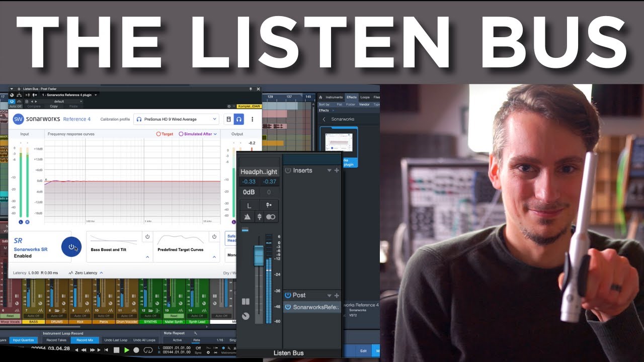This screenshot has width=644, height=362.
Task: Click the Copy button in plugin header
Action: pyautogui.click(x=54, y=106)
